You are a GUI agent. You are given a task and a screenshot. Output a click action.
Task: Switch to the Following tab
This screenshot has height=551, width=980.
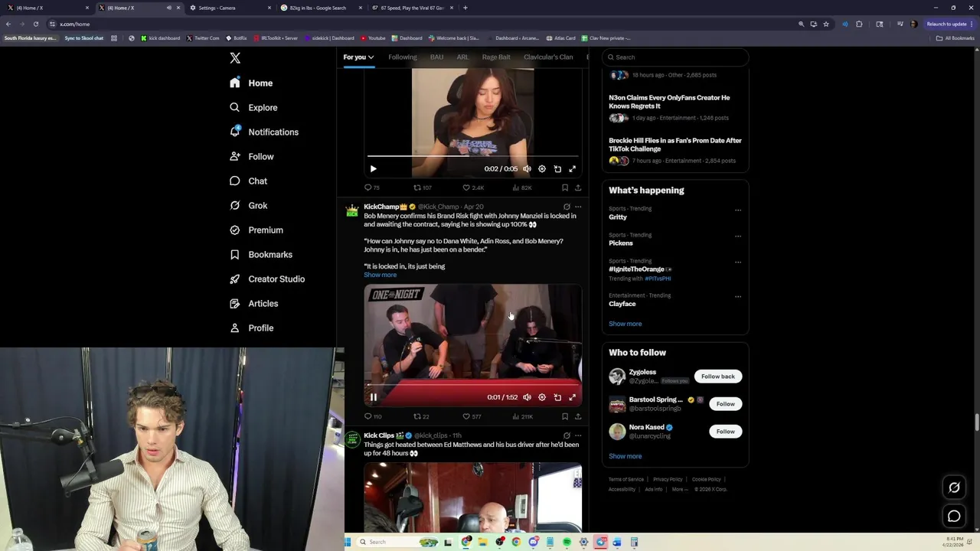[x=402, y=57]
